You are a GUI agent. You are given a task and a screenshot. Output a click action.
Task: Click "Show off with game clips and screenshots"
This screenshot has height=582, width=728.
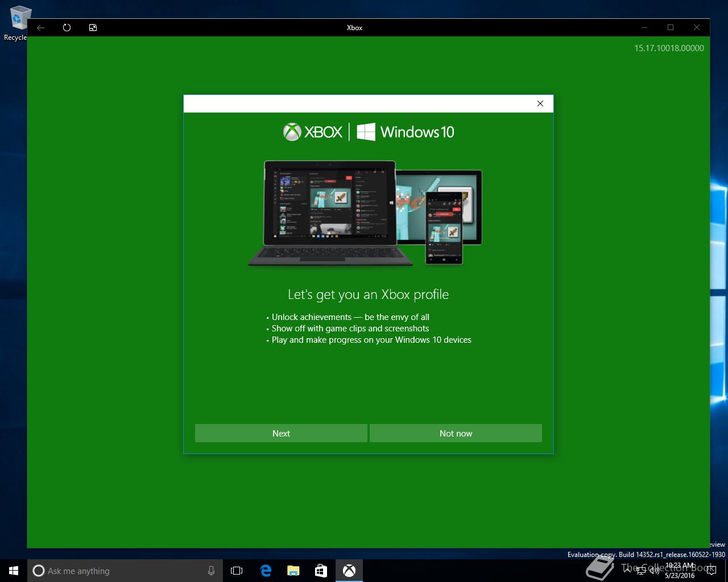pyautogui.click(x=350, y=329)
